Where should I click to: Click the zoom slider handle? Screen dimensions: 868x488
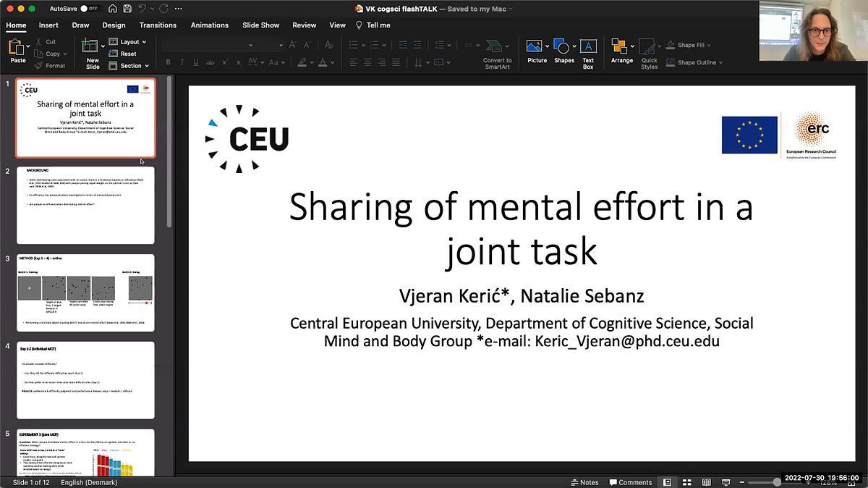click(777, 482)
